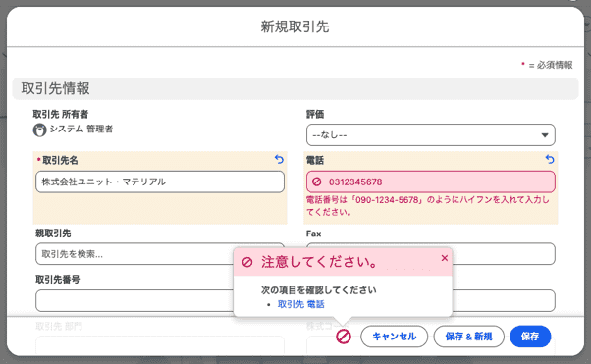Click the システム 管理者 owner name
The width and height of the screenshot is (591, 364).
pyautogui.click(x=81, y=130)
